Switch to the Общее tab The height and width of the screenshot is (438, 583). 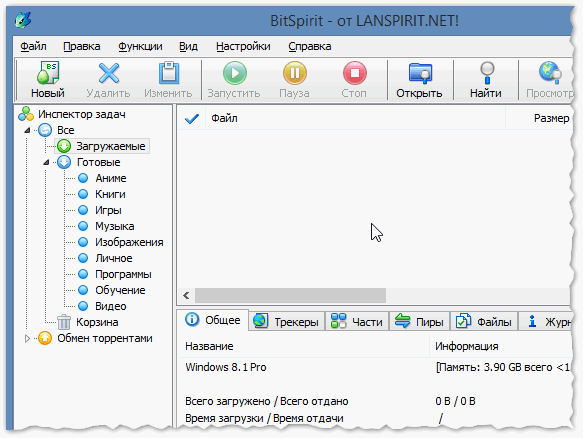pyautogui.click(x=213, y=320)
